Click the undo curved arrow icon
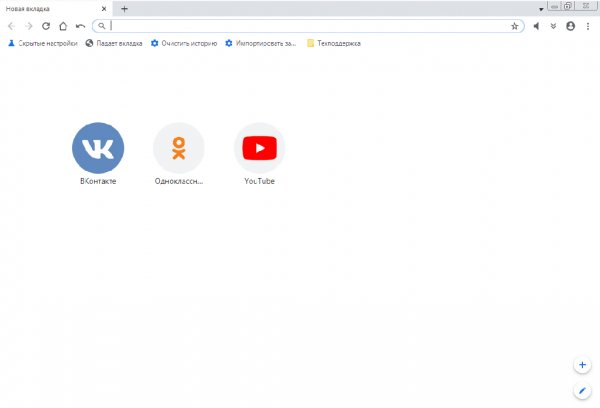Screen dimensions: 600x408 pos(80,26)
